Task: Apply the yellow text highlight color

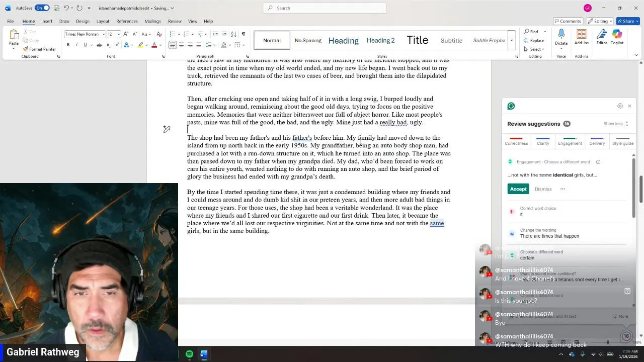Action: pos(140,45)
